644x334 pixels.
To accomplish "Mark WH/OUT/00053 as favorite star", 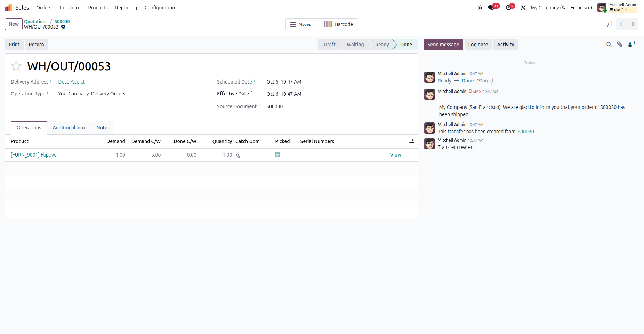I will coord(16,66).
